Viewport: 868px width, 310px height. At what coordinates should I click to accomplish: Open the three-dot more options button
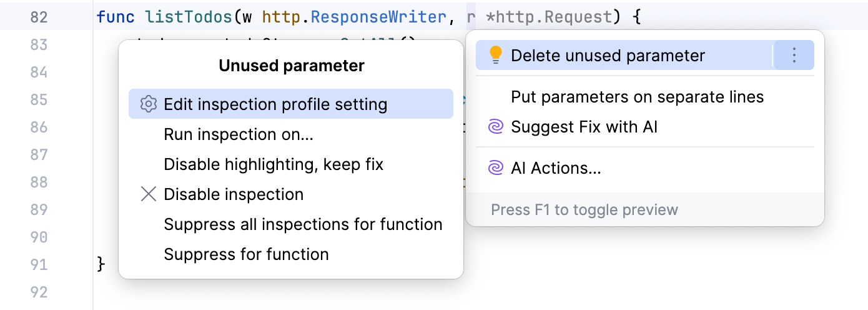pyautogui.click(x=794, y=56)
